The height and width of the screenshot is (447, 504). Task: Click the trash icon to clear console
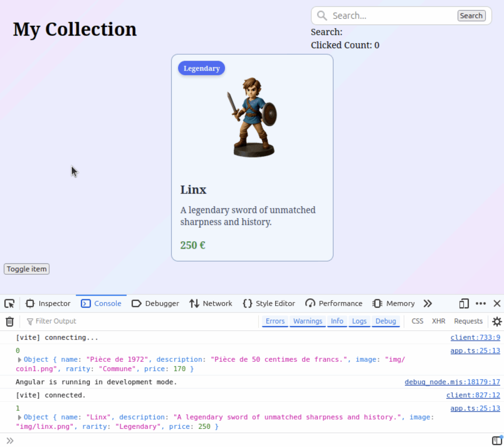coord(10,321)
